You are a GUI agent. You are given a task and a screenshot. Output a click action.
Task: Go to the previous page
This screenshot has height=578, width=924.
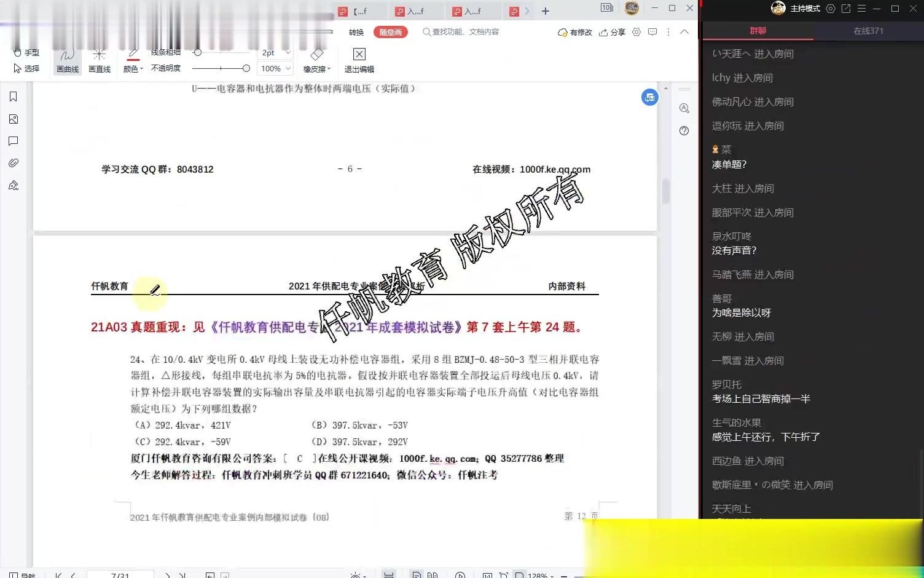(73, 576)
